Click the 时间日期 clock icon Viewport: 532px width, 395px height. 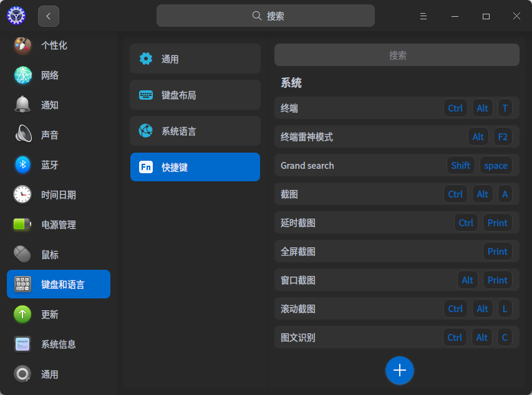(22, 194)
